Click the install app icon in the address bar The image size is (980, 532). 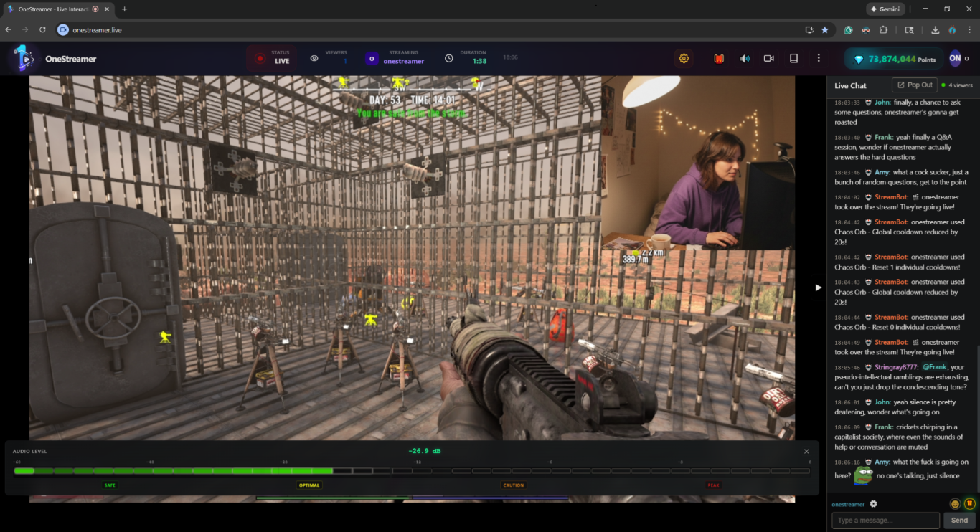[x=809, y=30]
